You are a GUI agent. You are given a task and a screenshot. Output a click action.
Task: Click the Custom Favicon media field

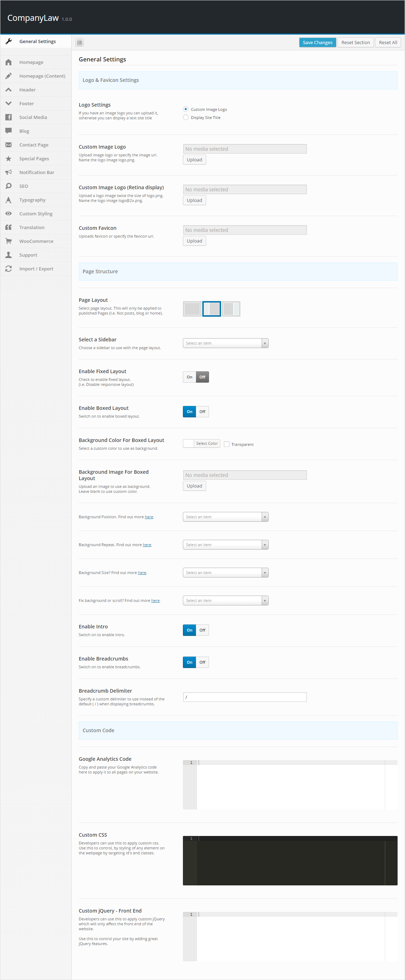(245, 230)
